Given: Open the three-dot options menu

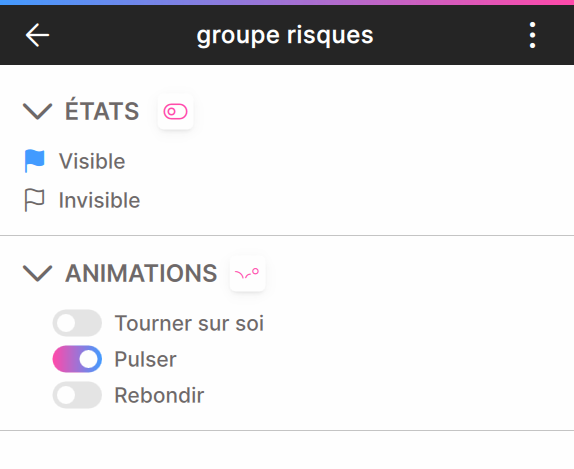Looking at the screenshot, I should tap(532, 35).
